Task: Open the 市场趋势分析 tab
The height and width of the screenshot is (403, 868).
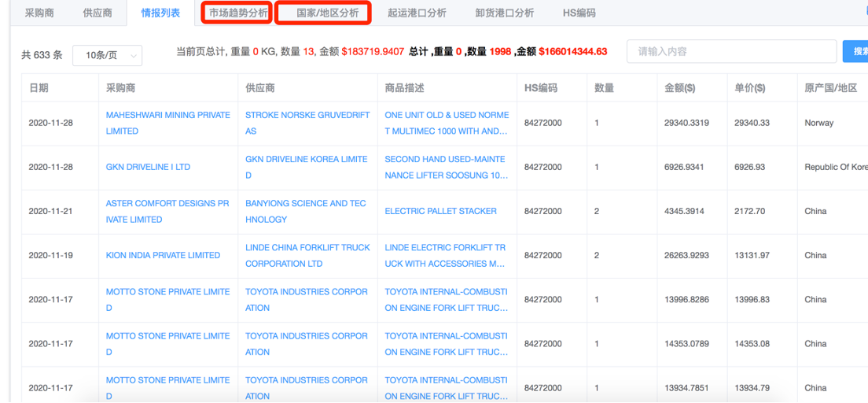Action: click(238, 13)
